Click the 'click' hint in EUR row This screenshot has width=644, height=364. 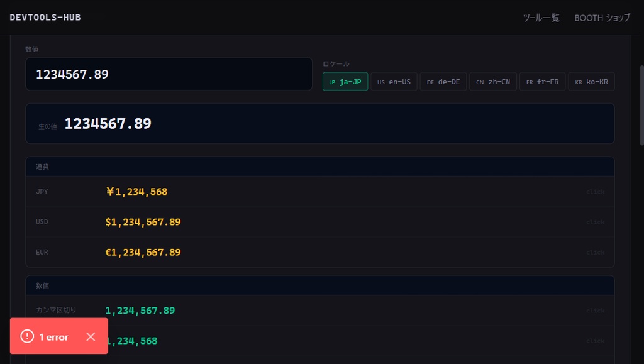coord(595,253)
